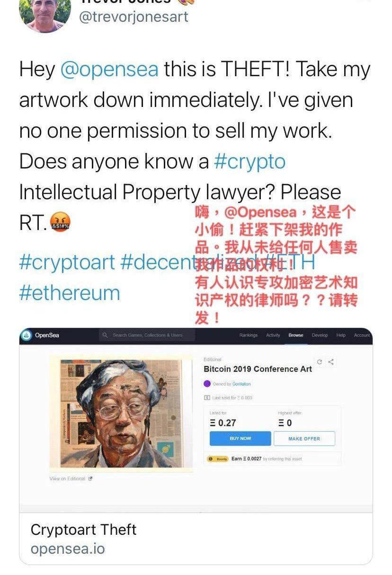Open the @opensea mention
The image size is (392, 575).
tap(109, 69)
